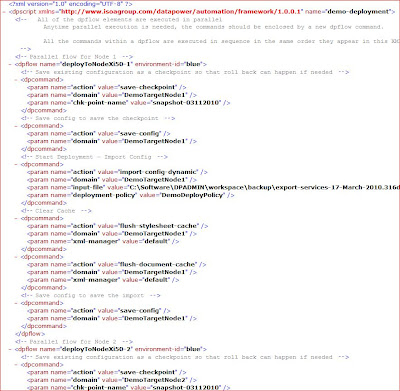Screen dimensions: 400x391
Task: Collapse the DemoTargetNode2 save-checkpoint dpcommand
Action: click(x=16, y=365)
